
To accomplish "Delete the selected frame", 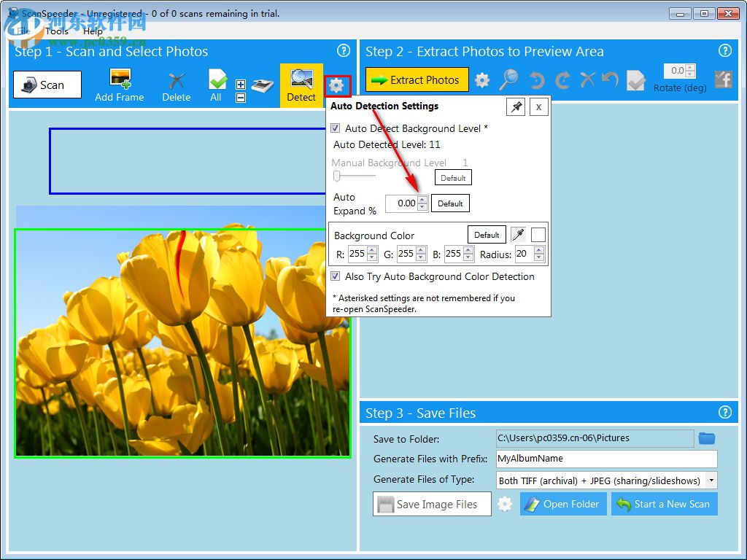I will [177, 86].
